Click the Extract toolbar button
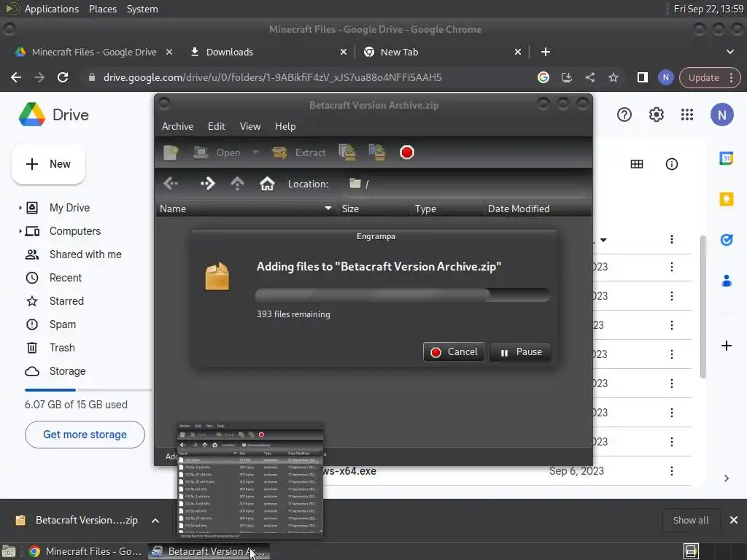This screenshot has height=560, width=747. 298,152
